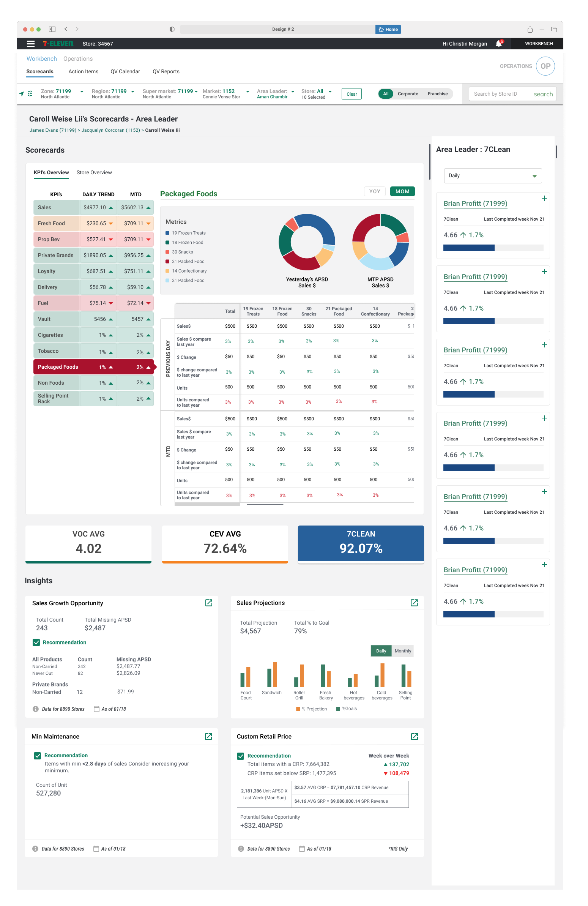Open the filter sliders icon
The width and height of the screenshot is (588, 906).
30,94
